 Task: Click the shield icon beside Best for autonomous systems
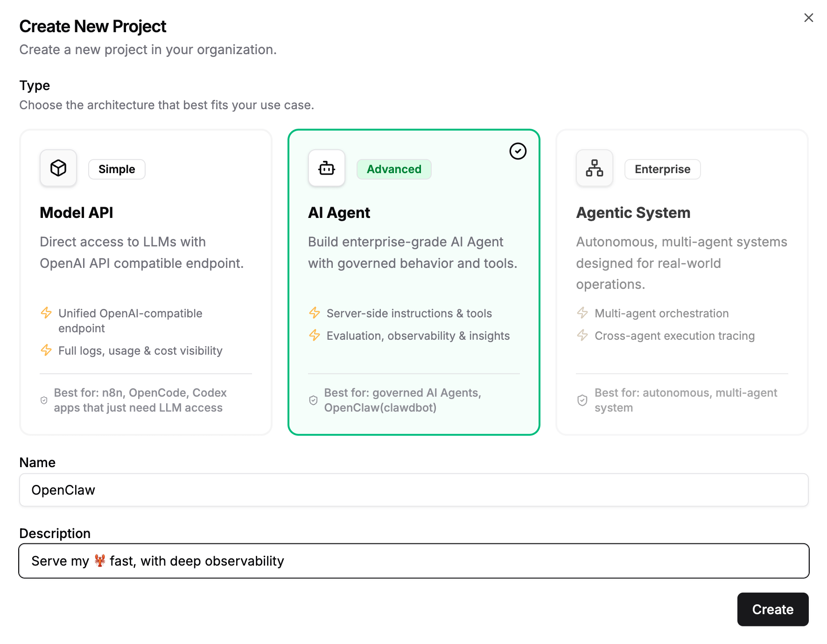582,400
